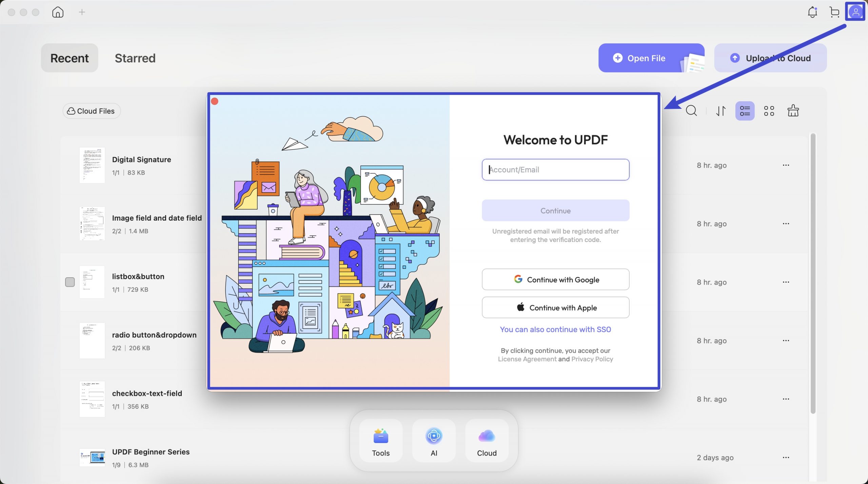This screenshot has width=868, height=484.
Task: Select the UPDF Beginner Series file name
Action: pos(151,452)
